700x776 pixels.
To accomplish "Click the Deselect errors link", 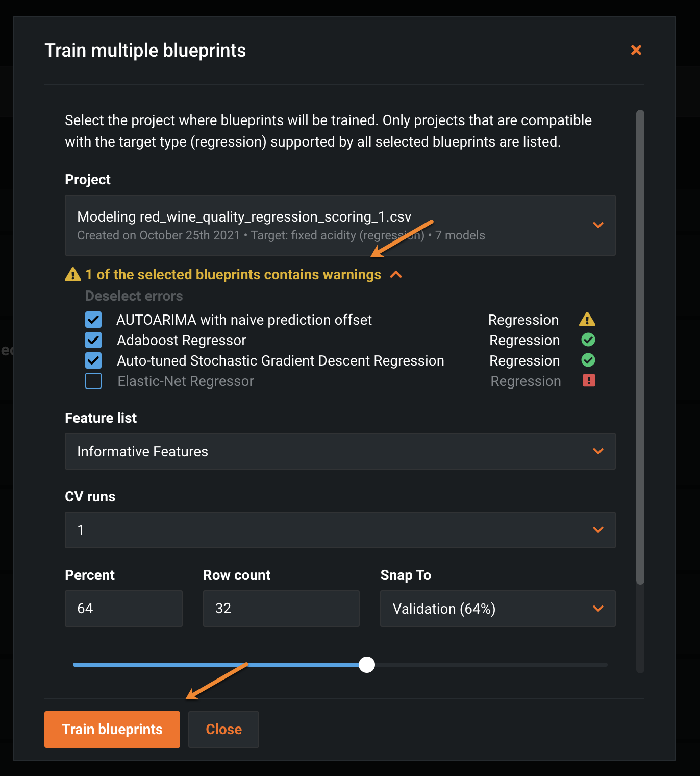I will (134, 296).
